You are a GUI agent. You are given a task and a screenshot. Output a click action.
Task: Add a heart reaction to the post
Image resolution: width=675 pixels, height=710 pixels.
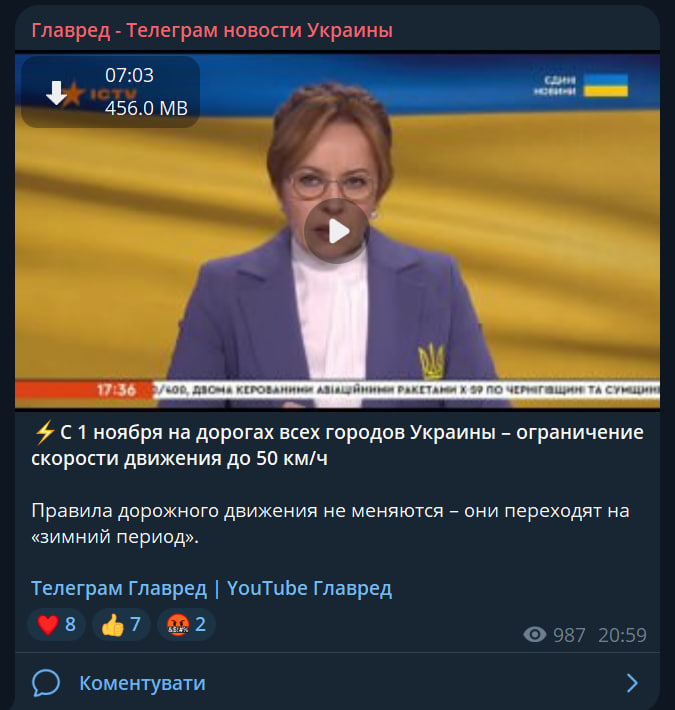point(57,624)
